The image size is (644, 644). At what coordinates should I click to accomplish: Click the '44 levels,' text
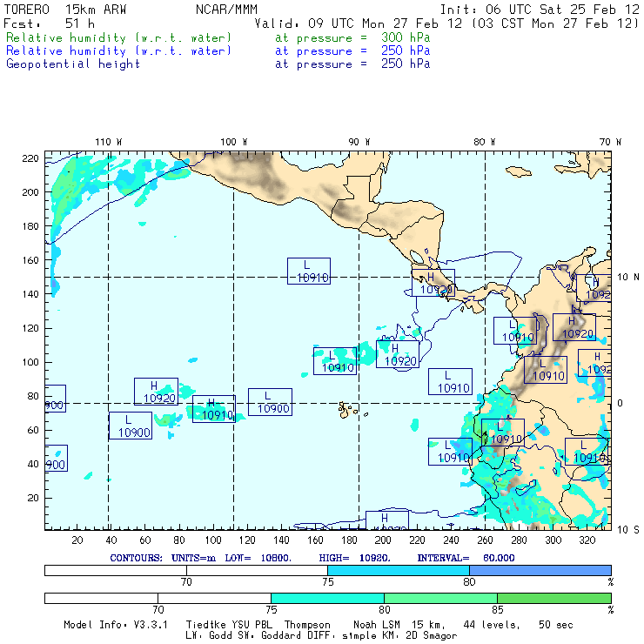tap(492, 625)
